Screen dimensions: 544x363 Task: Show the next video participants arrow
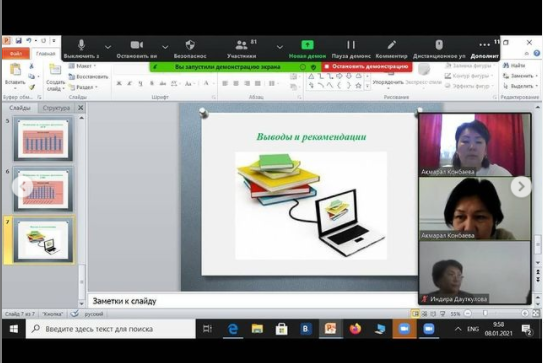[x=521, y=187]
